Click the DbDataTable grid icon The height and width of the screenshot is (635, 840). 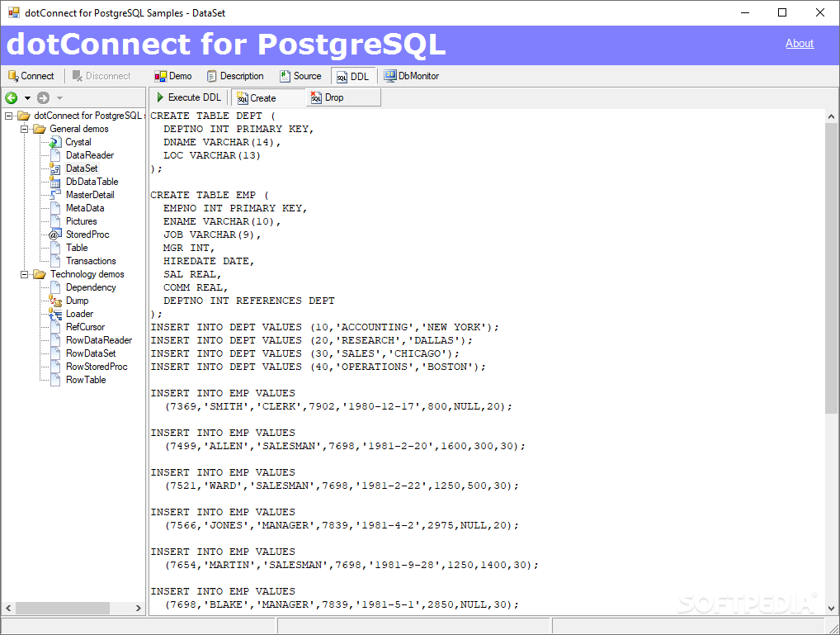click(54, 182)
